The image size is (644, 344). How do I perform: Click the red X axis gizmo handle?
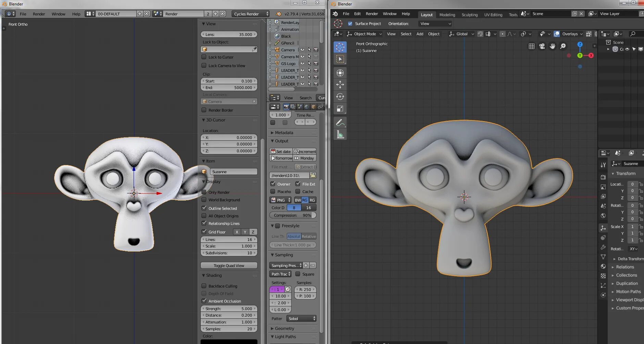tap(591, 55)
